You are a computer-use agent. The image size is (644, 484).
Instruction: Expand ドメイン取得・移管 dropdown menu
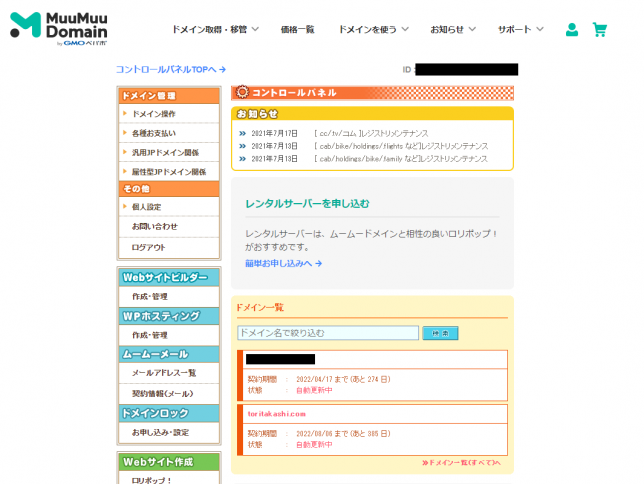[215, 30]
